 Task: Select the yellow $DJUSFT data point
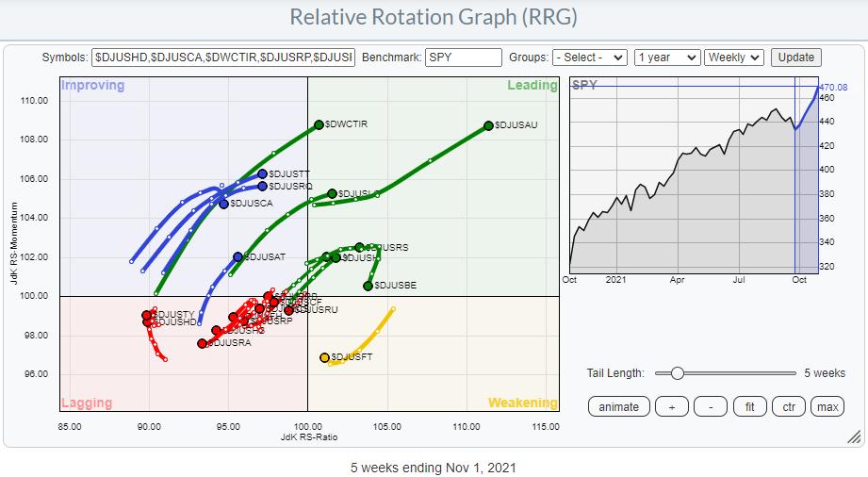tap(324, 357)
